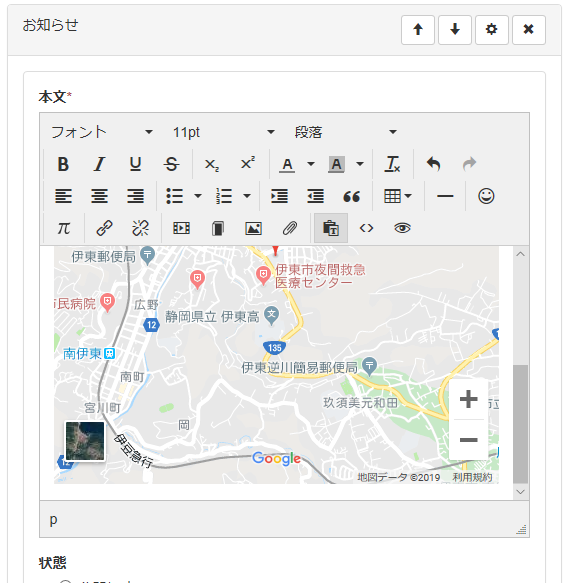This screenshot has width=573, height=583.
Task: Decrease paragraph indent
Action: (315, 196)
